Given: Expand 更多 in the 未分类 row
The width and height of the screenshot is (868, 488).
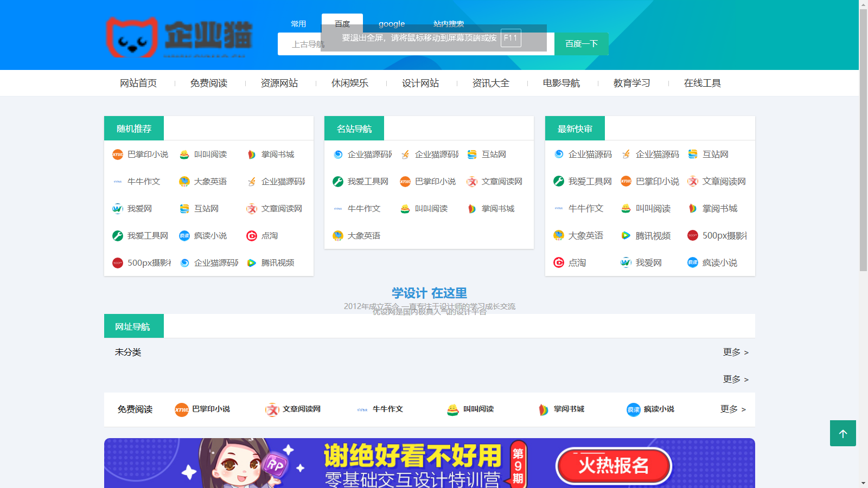Looking at the screenshot, I should coord(735,352).
